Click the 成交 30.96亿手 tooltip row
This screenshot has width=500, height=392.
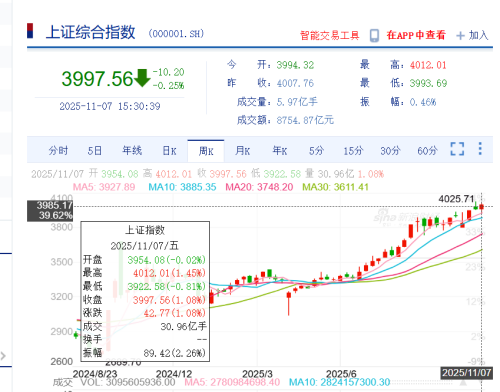[145, 326]
